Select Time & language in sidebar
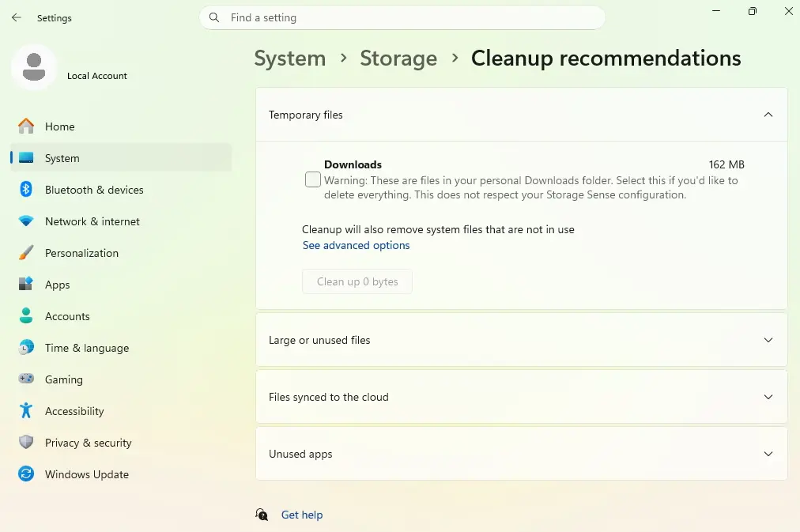Viewport: 800px width, 532px height. [121, 347]
